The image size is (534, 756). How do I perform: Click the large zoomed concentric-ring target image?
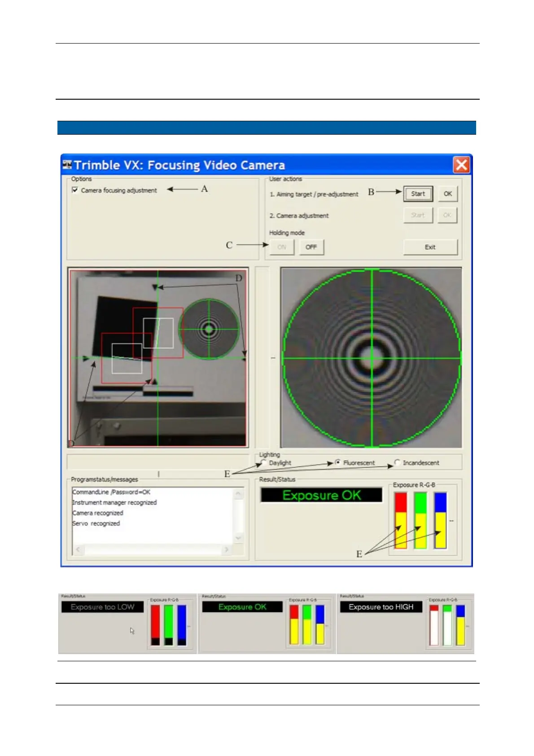point(371,358)
